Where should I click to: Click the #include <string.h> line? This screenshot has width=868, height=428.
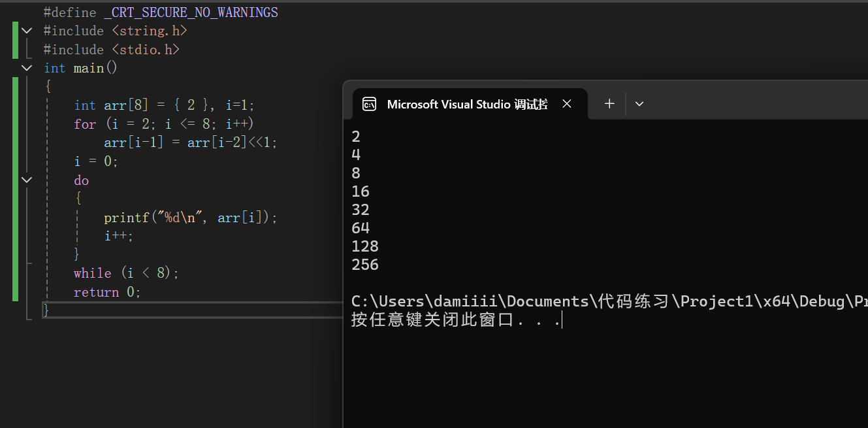(x=116, y=31)
